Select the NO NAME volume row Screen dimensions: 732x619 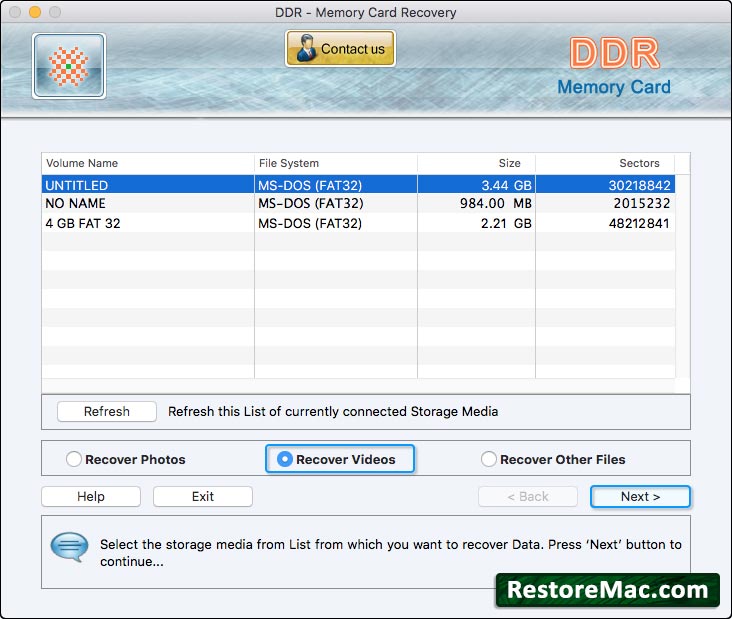358,203
